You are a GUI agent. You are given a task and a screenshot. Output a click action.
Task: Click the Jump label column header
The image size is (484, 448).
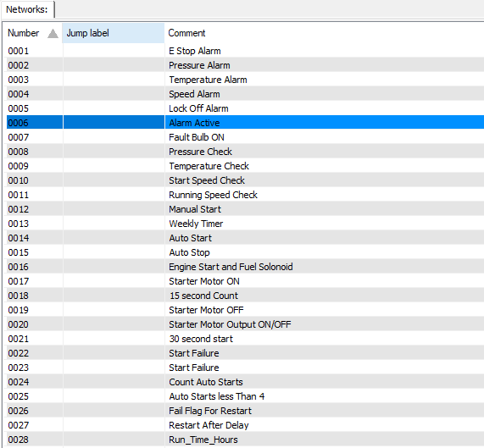click(x=114, y=33)
